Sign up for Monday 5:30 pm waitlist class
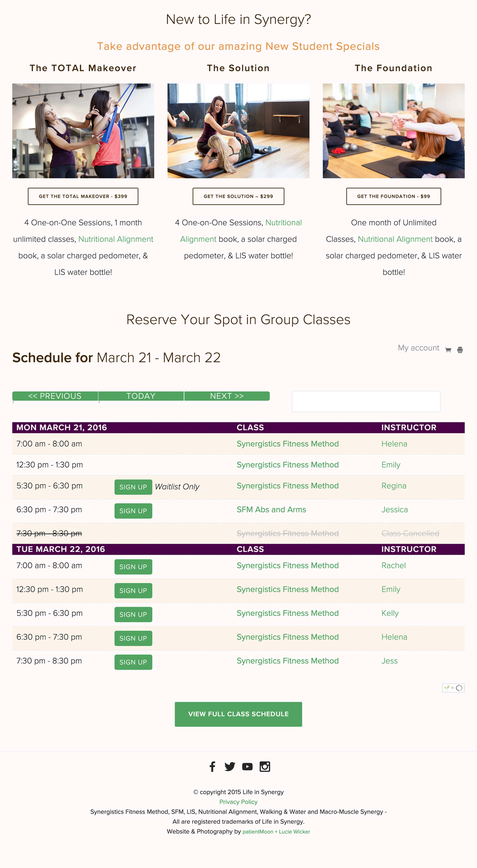Screen dimensions: 477x868 [x=133, y=487]
